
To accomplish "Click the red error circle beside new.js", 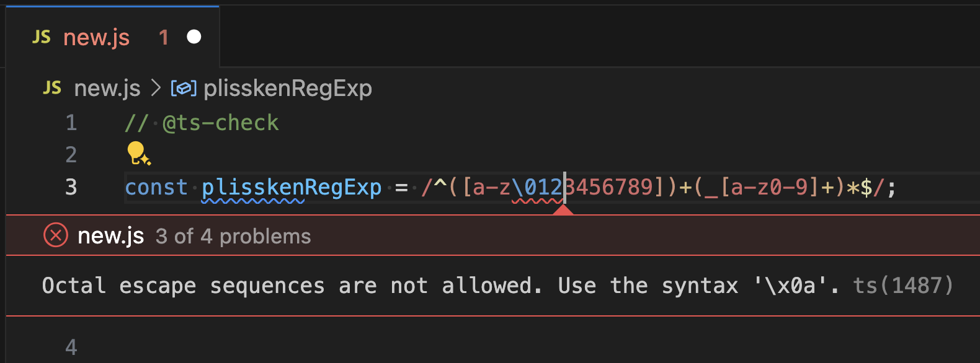I will (55, 235).
